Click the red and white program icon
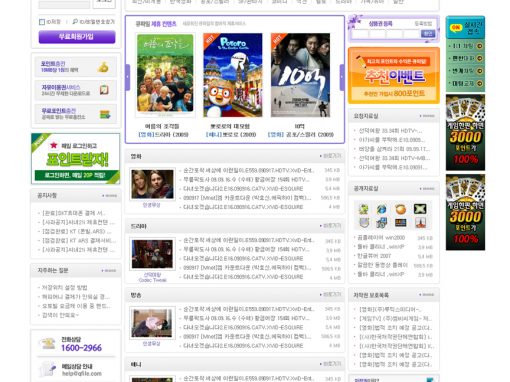 [x=420, y=223]
